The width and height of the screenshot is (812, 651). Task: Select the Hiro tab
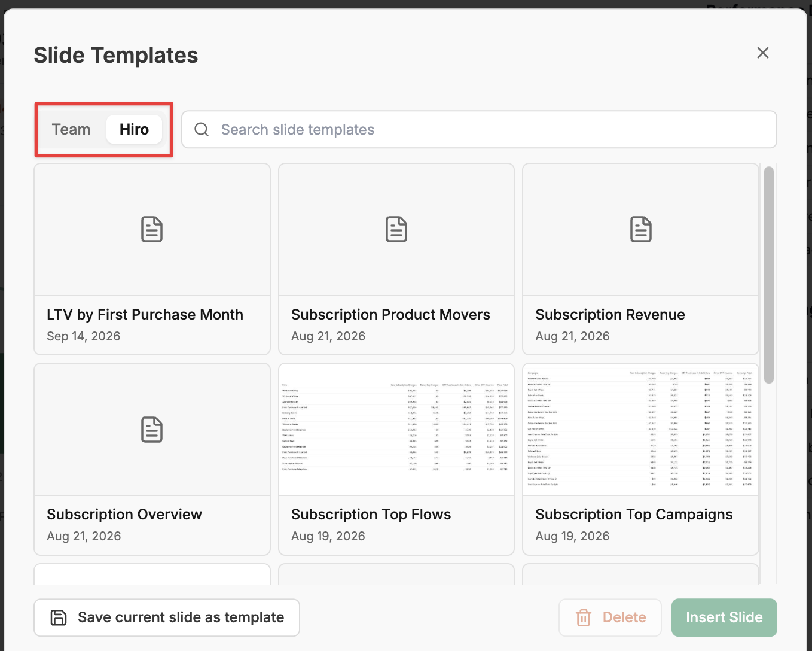[134, 129]
